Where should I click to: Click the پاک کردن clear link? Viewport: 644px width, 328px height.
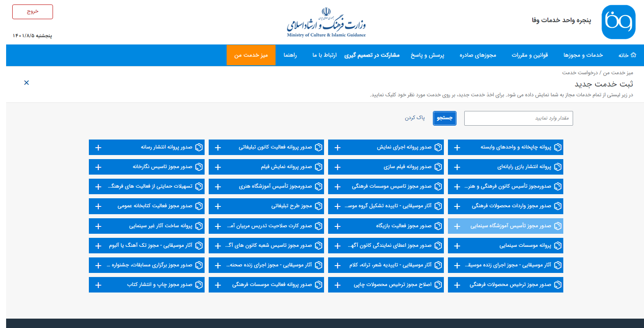415,117
